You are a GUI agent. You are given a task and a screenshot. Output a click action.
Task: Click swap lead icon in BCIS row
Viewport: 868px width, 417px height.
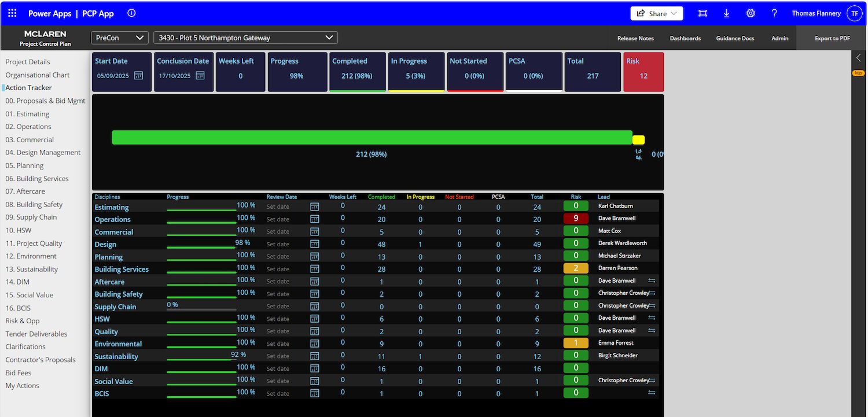(652, 393)
